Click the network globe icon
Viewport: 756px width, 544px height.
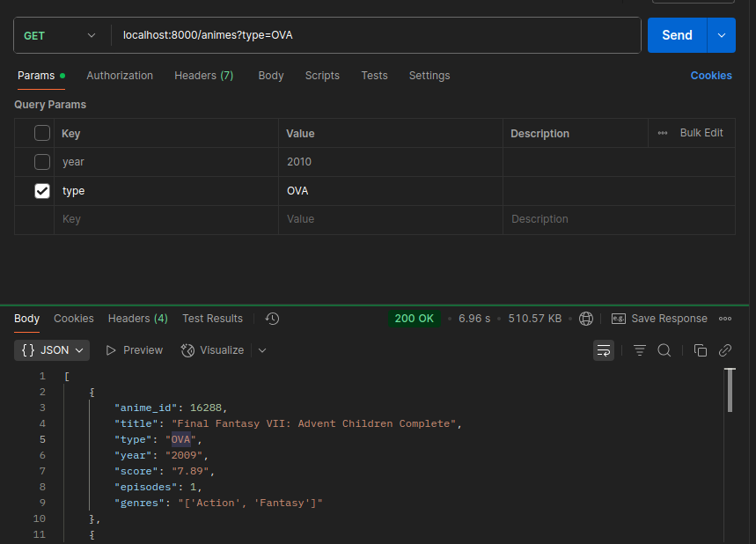[586, 319]
